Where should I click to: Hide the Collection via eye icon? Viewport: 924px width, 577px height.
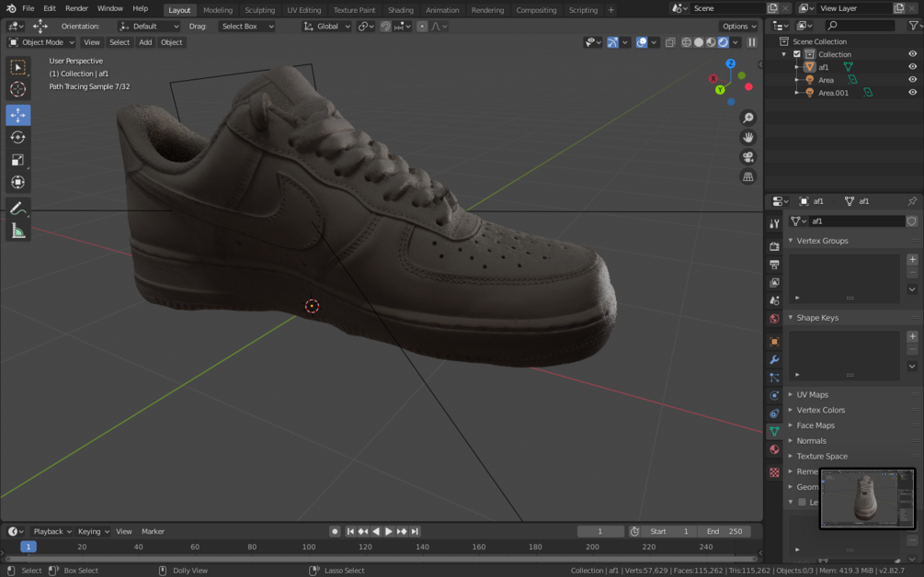coord(912,53)
